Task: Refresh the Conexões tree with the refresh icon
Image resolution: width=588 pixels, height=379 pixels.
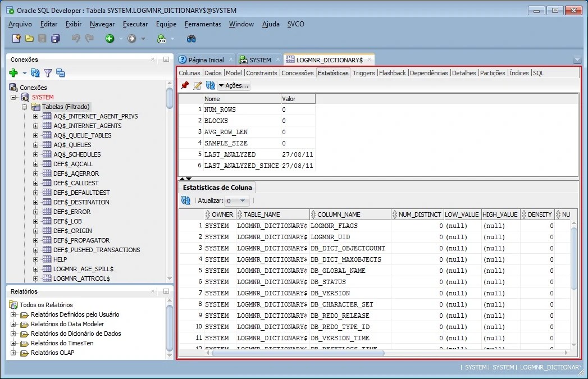Action: (36, 74)
